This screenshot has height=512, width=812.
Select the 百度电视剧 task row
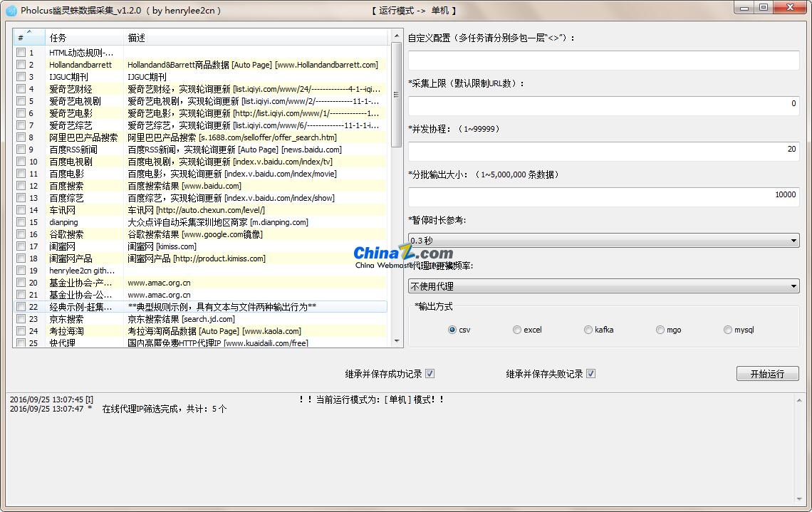(x=200, y=162)
